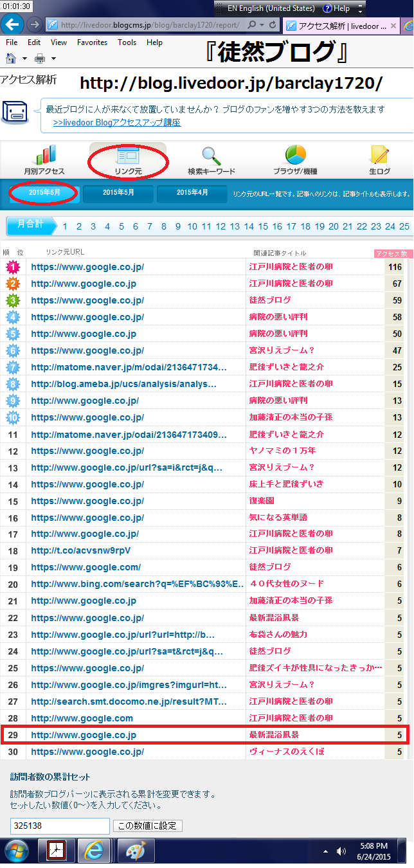Select the 2015年4月 month button
This screenshot has height=868, width=414.
(x=192, y=194)
